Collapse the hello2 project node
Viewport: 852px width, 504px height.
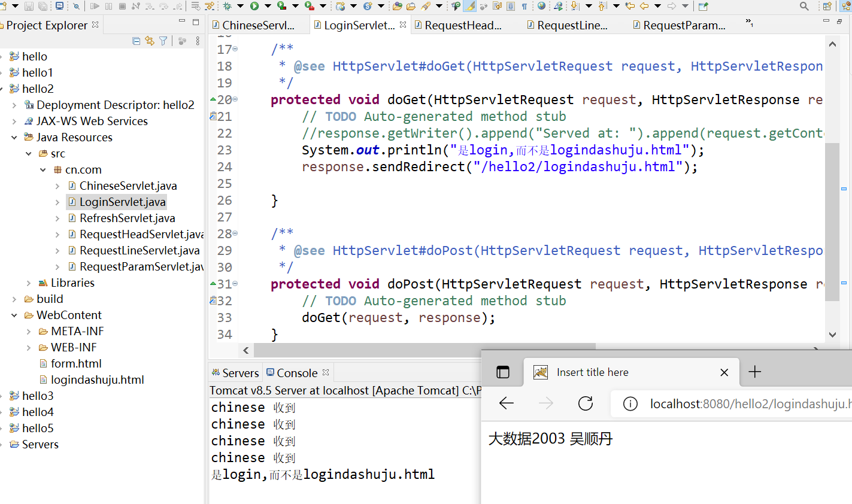pyautogui.click(x=2, y=89)
